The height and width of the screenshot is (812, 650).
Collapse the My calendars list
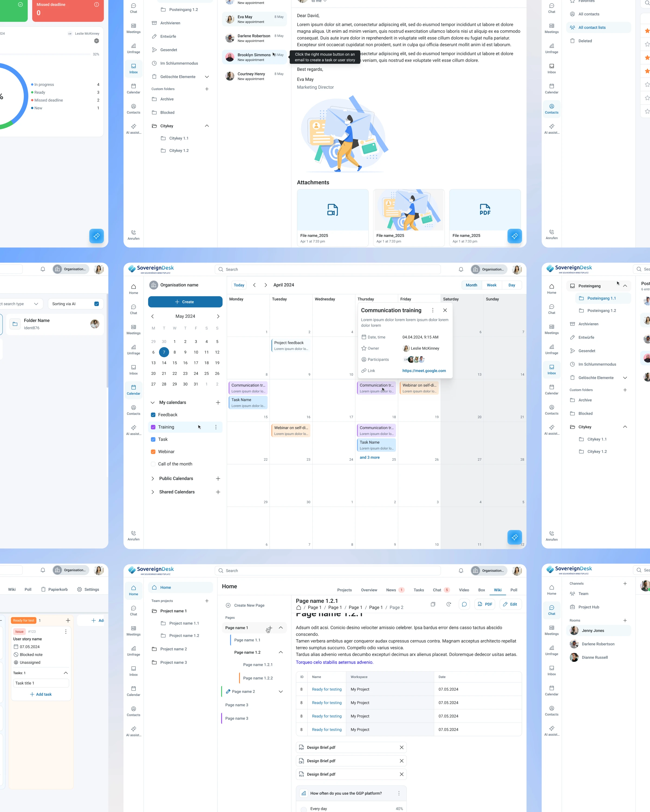[152, 402]
